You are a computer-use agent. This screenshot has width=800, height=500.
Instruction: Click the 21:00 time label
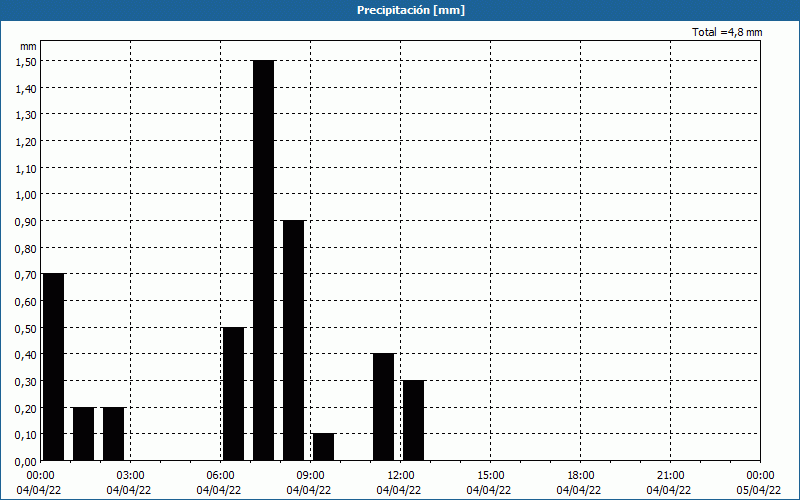tap(670, 476)
